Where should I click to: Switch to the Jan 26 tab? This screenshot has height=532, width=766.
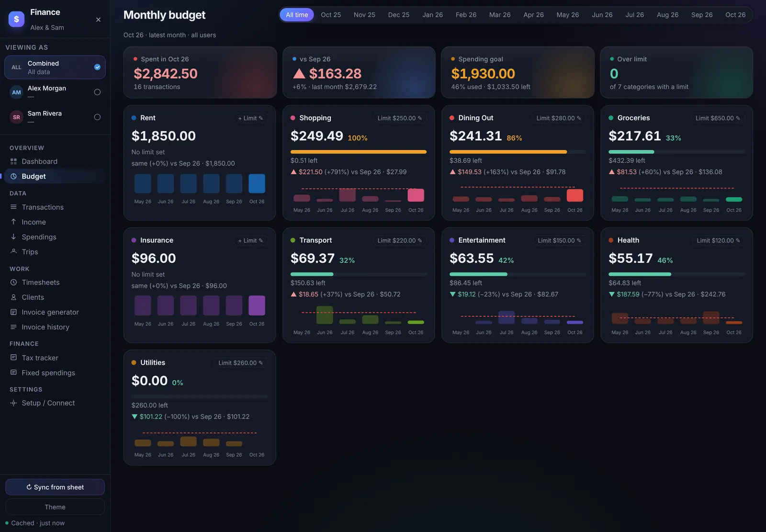click(x=432, y=15)
